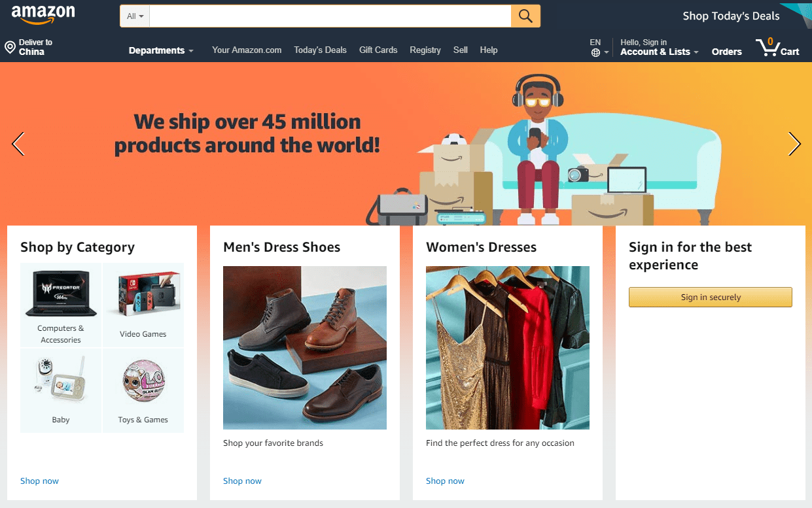Open the Orders link
The width and height of the screenshot is (812, 508).
click(726, 52)
